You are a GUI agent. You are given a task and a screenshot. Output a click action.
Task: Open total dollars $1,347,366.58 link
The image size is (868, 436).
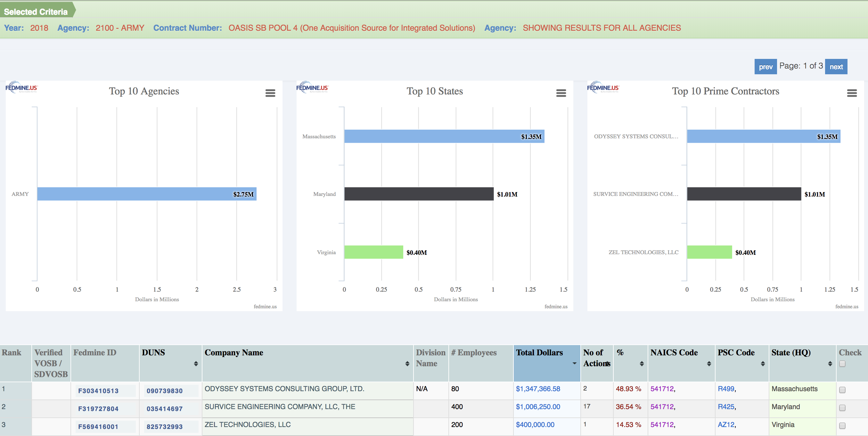coord(538,389)
